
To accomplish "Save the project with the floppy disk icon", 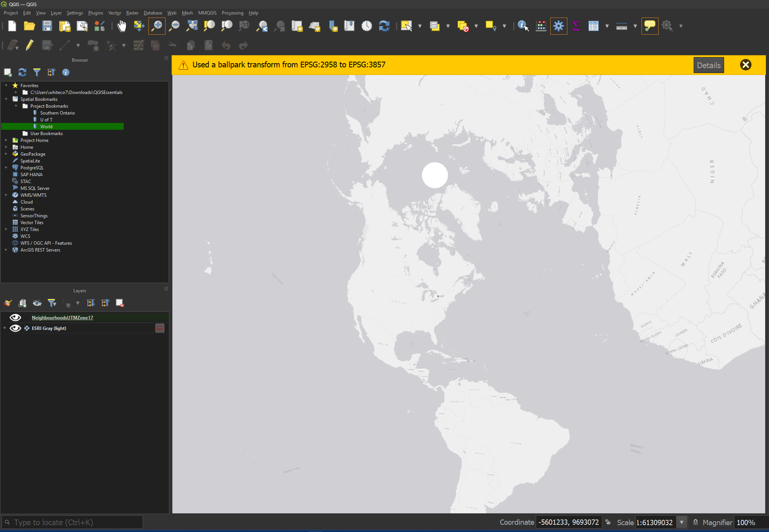I will click(47, 26).
